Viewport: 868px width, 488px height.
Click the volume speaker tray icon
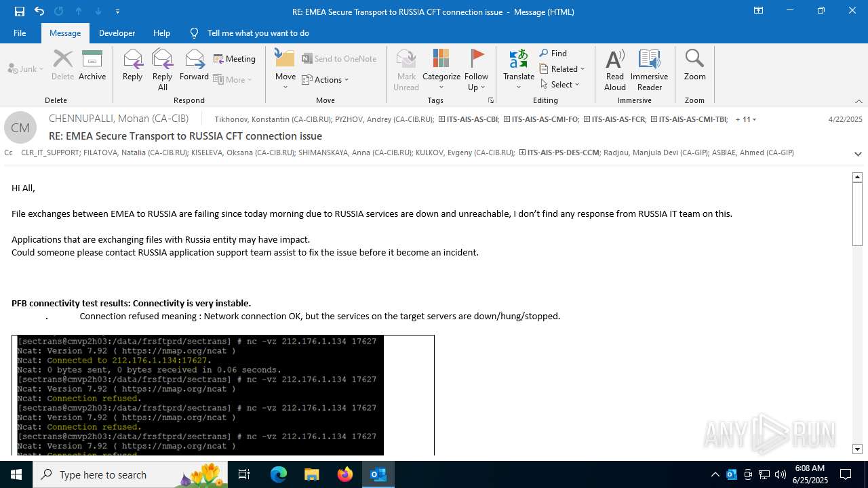pyautogui.click(x=781, y=474)
